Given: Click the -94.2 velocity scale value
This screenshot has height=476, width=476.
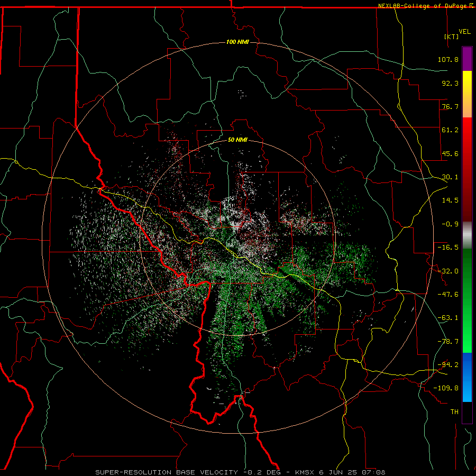Looking at the screenshot, I should click(x=448, y=364).
